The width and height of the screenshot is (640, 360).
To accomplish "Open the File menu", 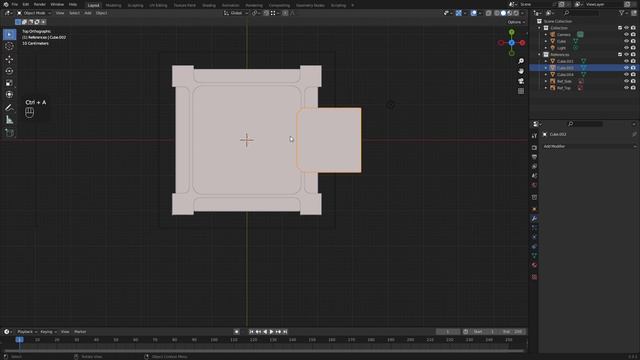I will tap(15, 4).
